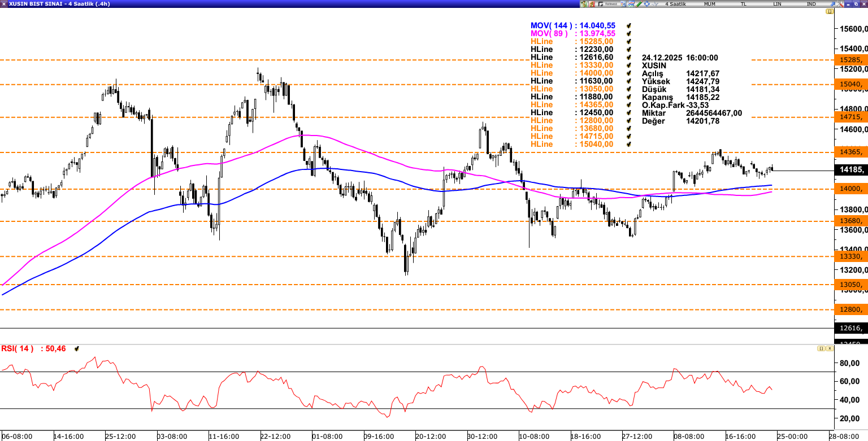
Task: Click the TL currency option in toolbar
Action: [x=743, y=4]
